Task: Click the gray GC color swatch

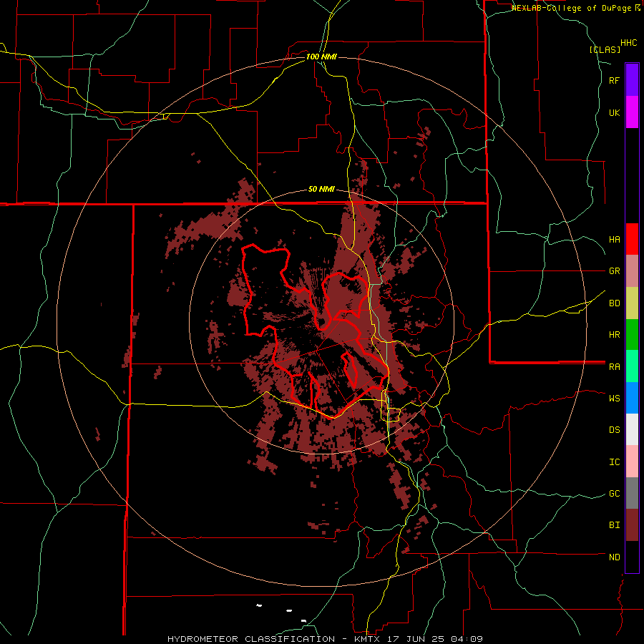Action: [632, 493]
